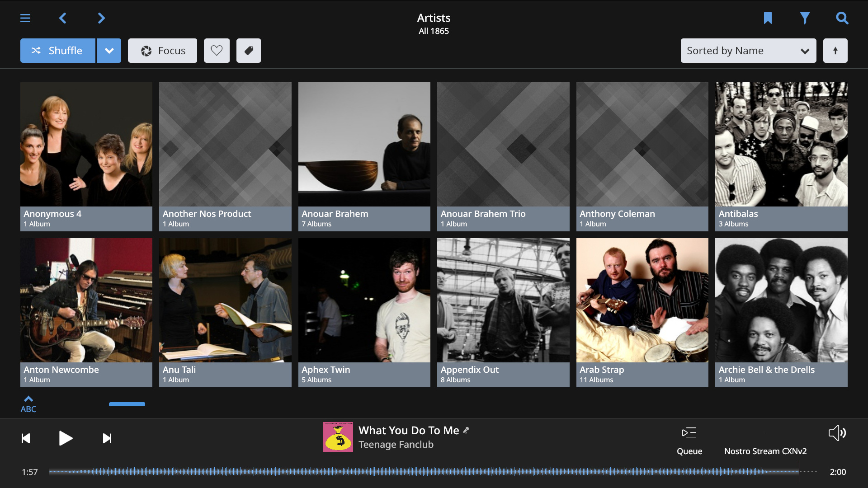Skip to the previous track

click(26, 438)
